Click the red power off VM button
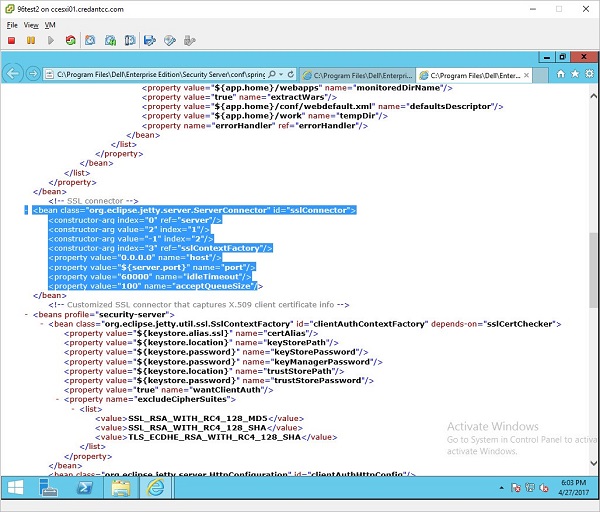 (11, 41)
